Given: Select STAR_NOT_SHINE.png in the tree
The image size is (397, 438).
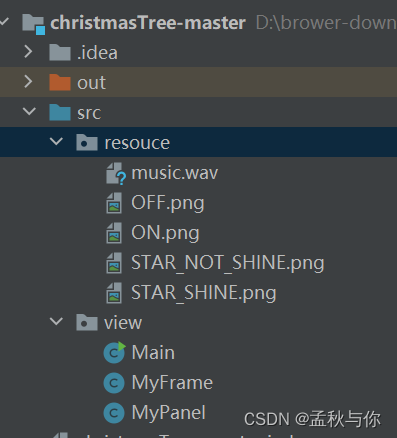Looking at the screenshot, I should [x=228, y=263].
